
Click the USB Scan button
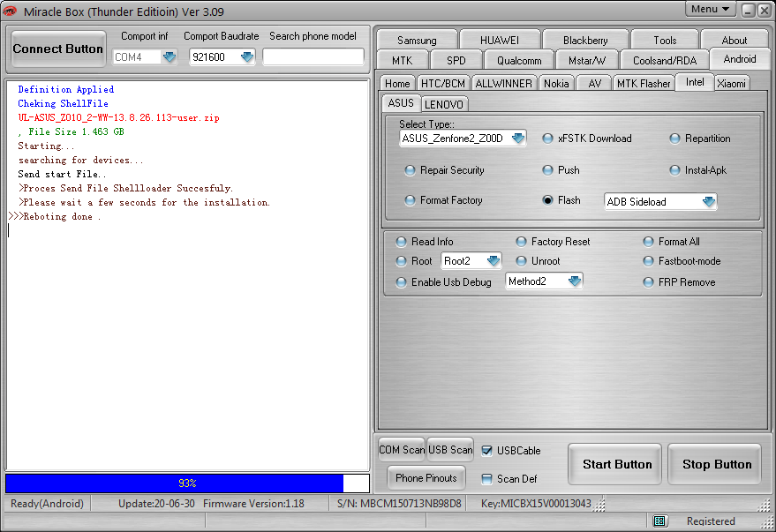pyautogui.click(x=450, y=449)
